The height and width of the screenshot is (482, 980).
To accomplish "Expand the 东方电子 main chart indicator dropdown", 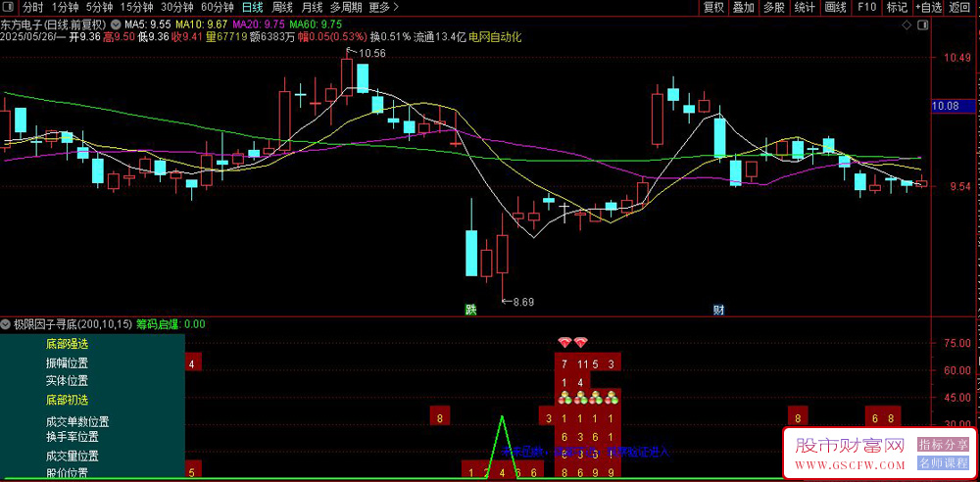I will pos(116,24).
